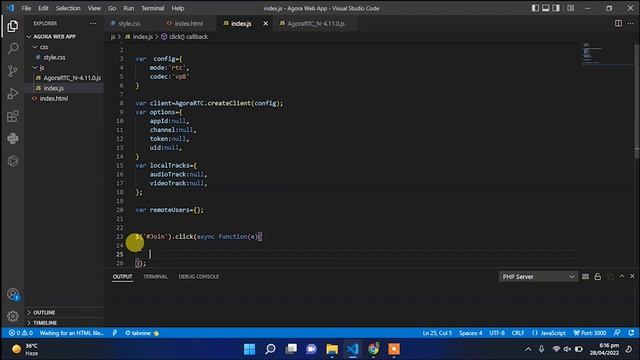Expand the OUTLINE section
Screen dimensions: 640x360
(64, 312)
